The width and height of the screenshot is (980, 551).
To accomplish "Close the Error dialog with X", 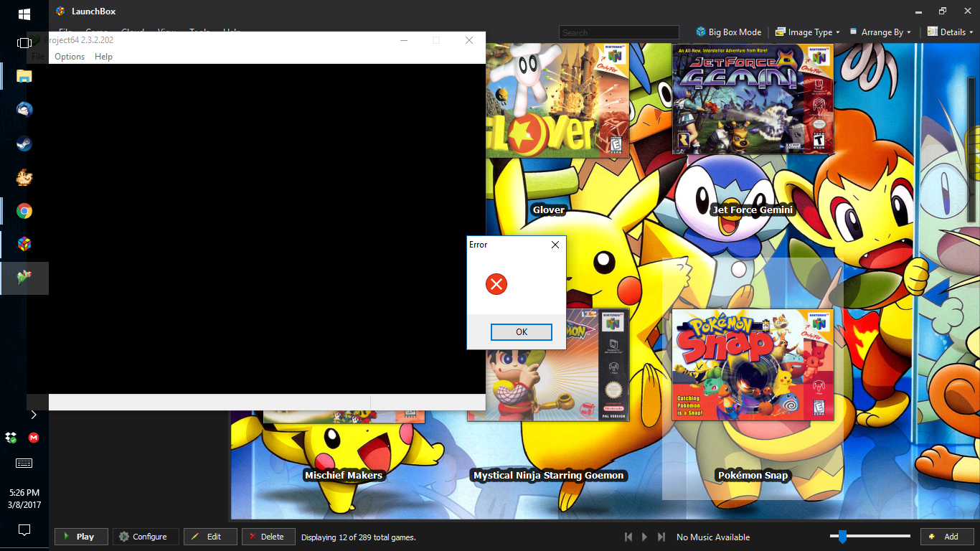I will 555,245.
